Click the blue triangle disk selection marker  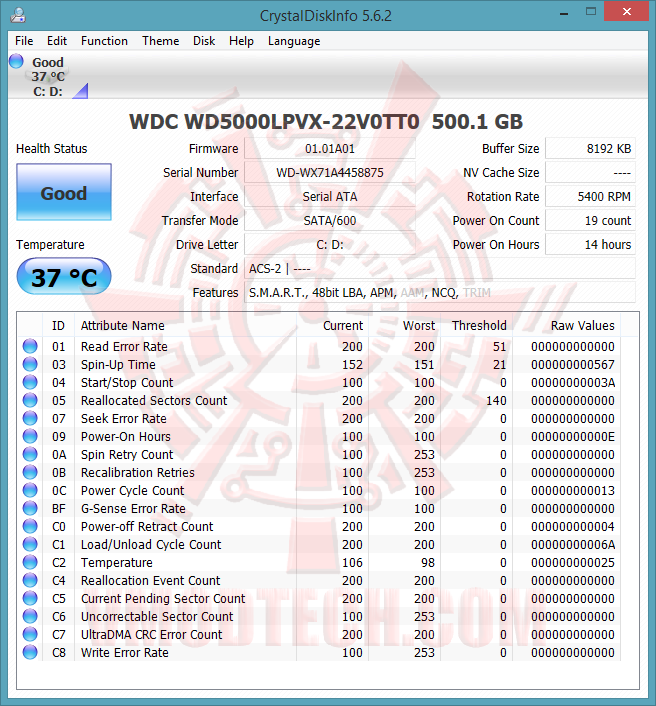point(82,92)
